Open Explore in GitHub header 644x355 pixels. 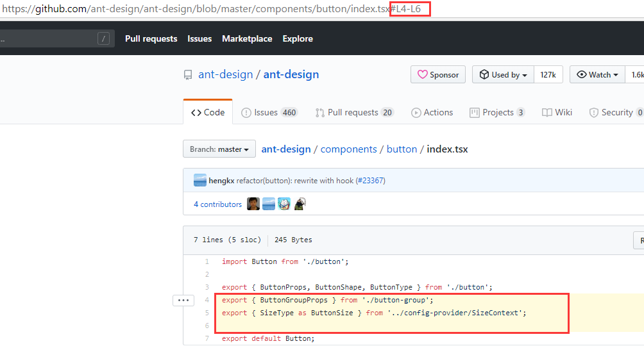click(298, 38)
